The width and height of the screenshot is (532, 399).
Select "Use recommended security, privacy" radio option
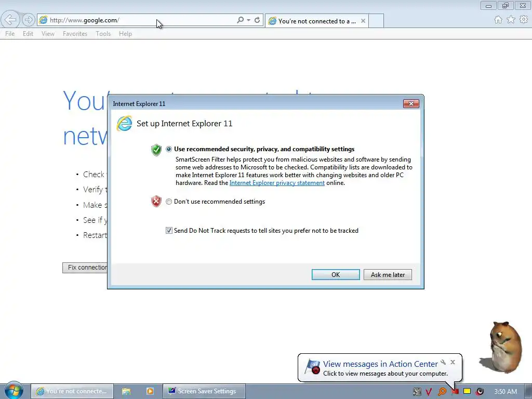point(169,149)
